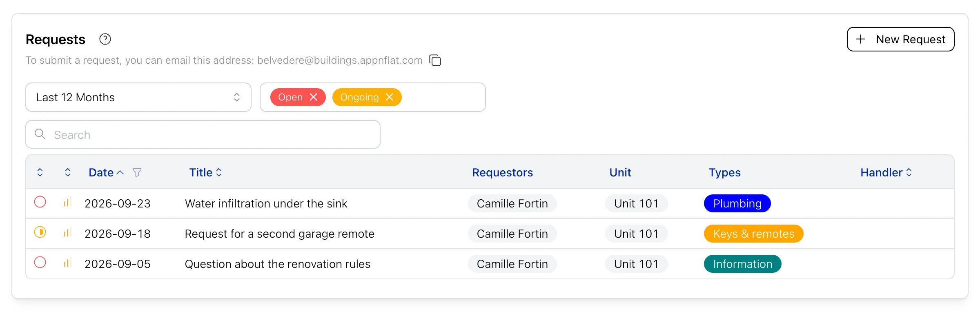Click the magnifier icon in Search
The width and height of the screenshot is (980, 312).
(x=40, y=134)
